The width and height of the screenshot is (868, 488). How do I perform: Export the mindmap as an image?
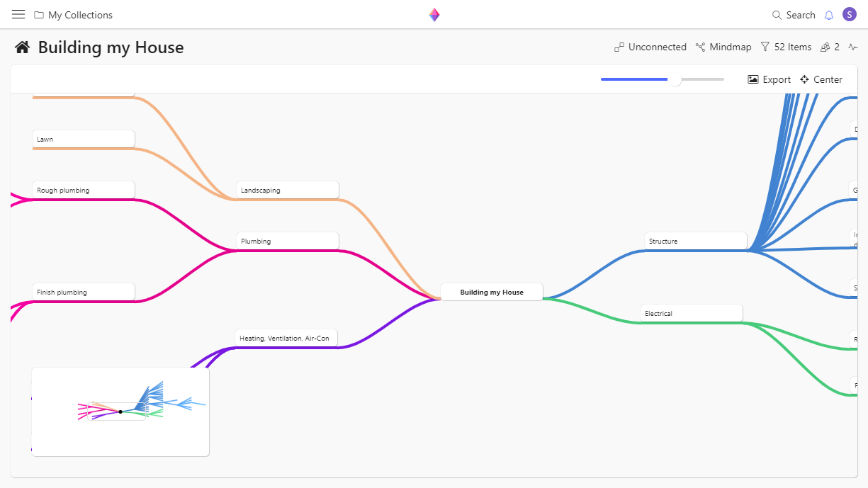[x=769, y=79]
